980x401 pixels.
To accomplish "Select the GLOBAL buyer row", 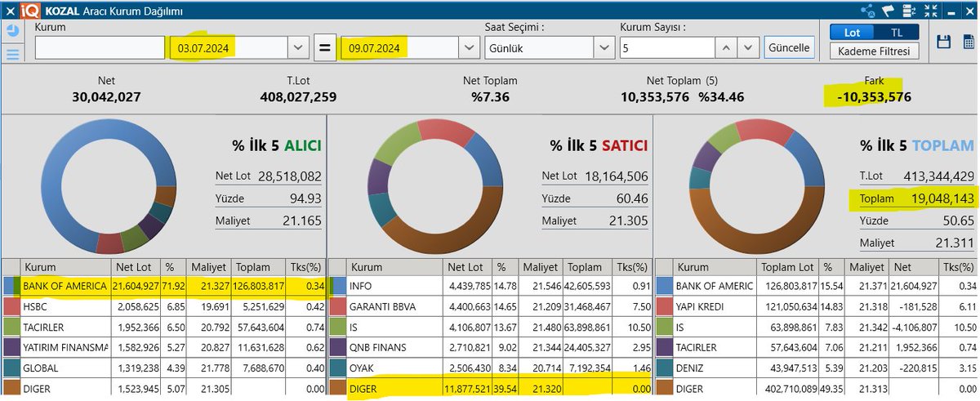I will coord(163,368).
